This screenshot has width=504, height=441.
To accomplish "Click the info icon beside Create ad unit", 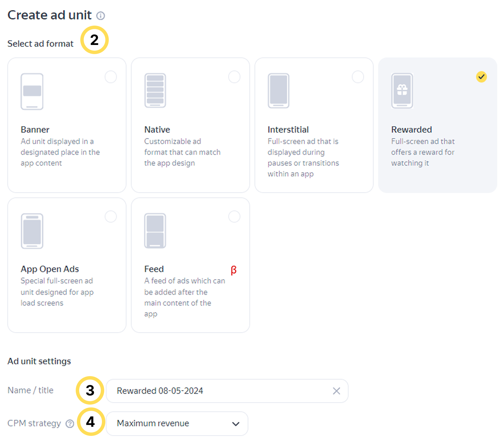I will [101, 16].
